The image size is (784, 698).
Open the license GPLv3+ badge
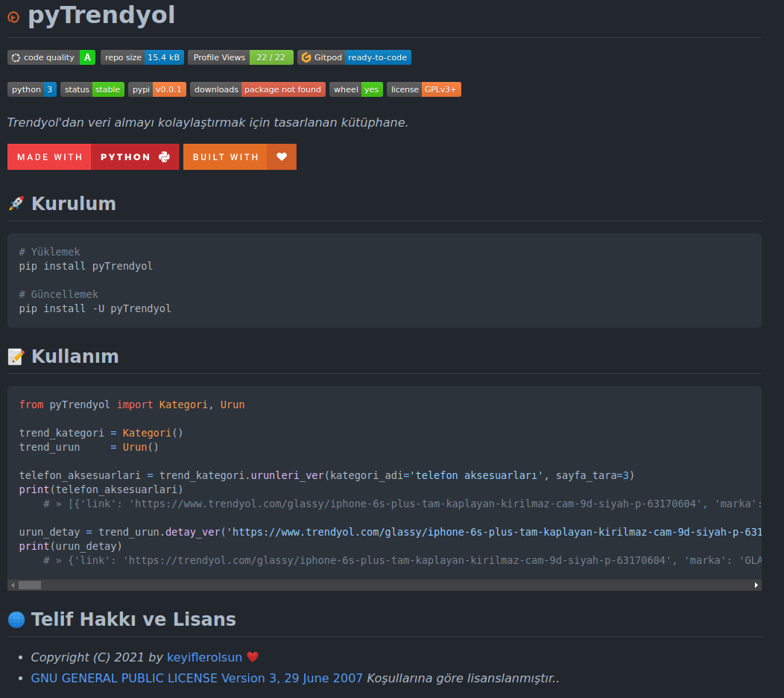click(424, 89)
